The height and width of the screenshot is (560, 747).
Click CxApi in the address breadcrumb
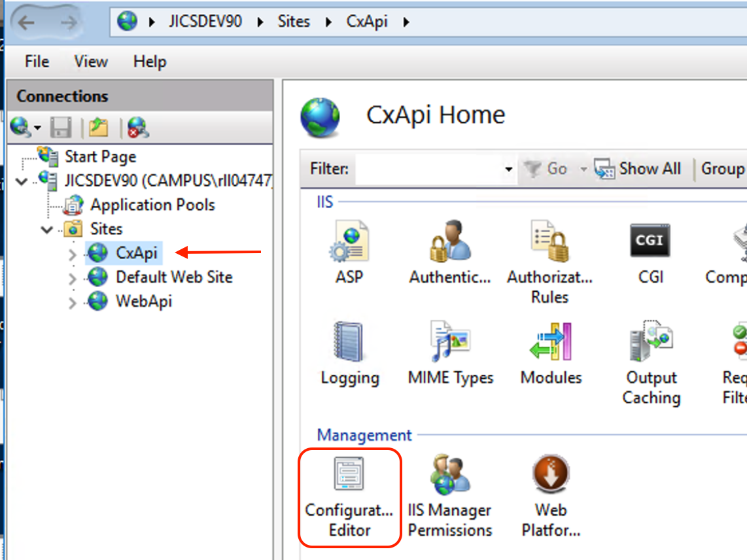click(x=367, y=22)
